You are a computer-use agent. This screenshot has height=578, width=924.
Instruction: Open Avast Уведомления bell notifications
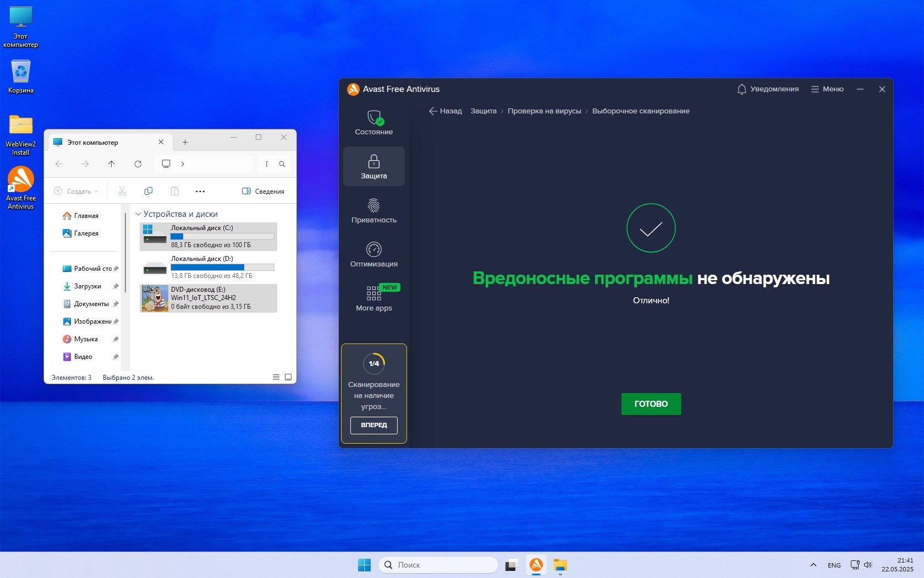[768, 89]
